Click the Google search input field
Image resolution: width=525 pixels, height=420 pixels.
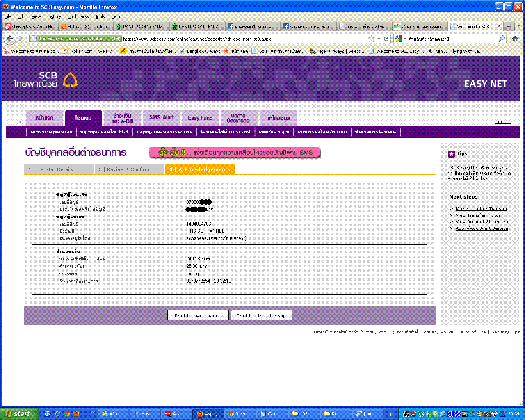point(452,39)
